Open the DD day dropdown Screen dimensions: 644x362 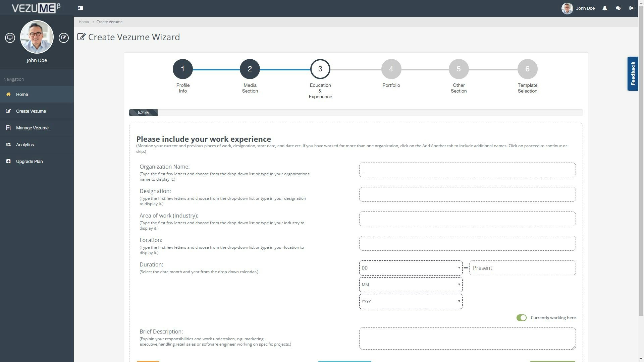411,268
